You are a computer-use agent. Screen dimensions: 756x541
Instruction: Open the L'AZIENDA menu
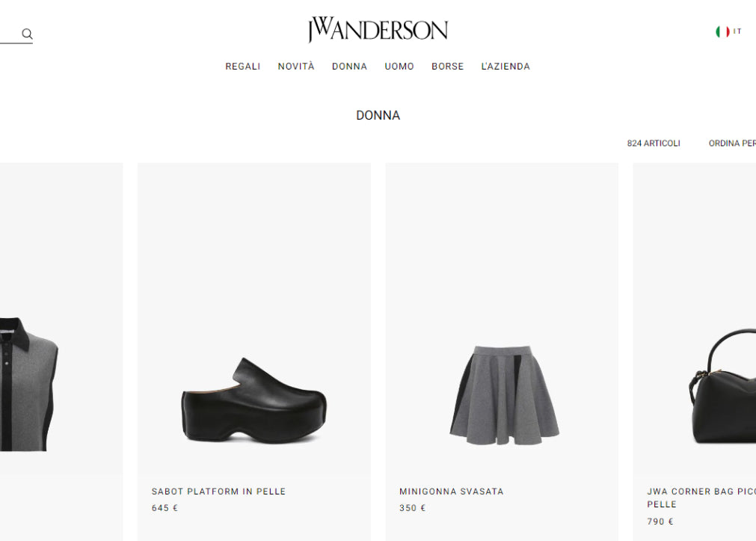click(x=505, y=66)
